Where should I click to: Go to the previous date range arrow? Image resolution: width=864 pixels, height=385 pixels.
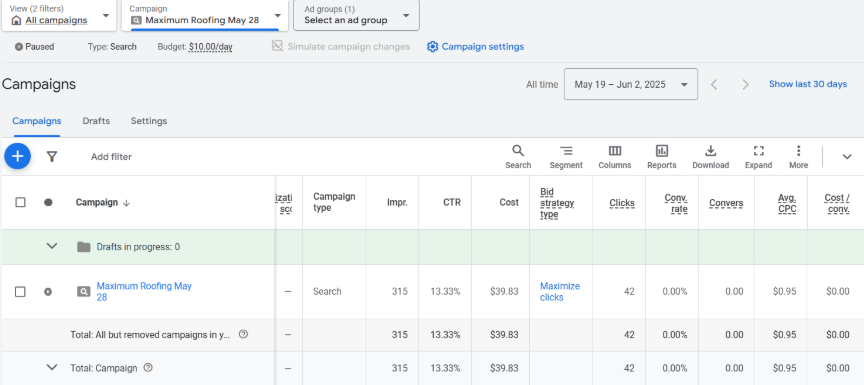pyautogui.click(x=714, y=84)
